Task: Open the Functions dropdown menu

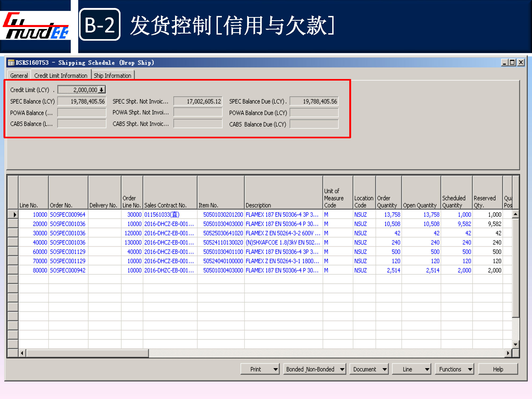Action: pyautogui.click(x=454, y=369)
